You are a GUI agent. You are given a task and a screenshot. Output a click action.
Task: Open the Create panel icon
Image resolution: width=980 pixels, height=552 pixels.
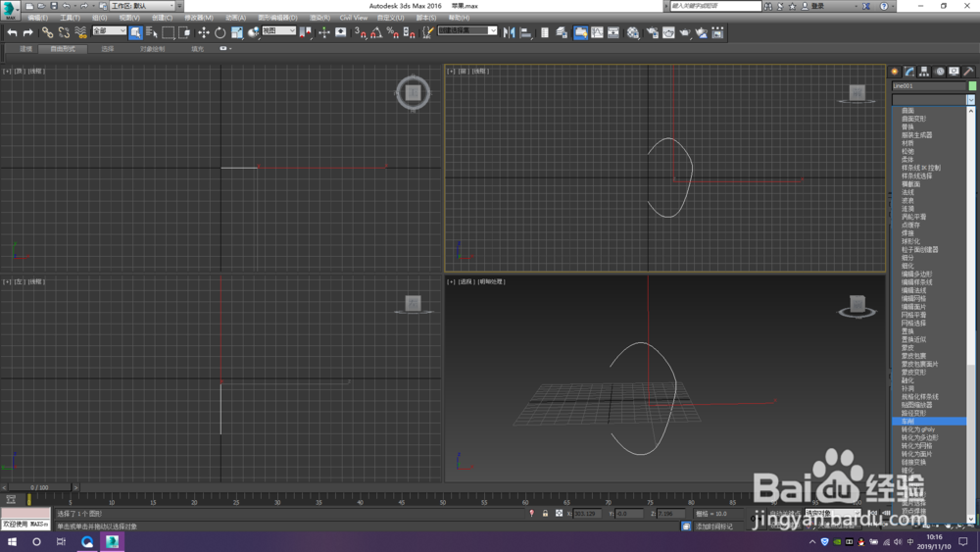point(895,72)
